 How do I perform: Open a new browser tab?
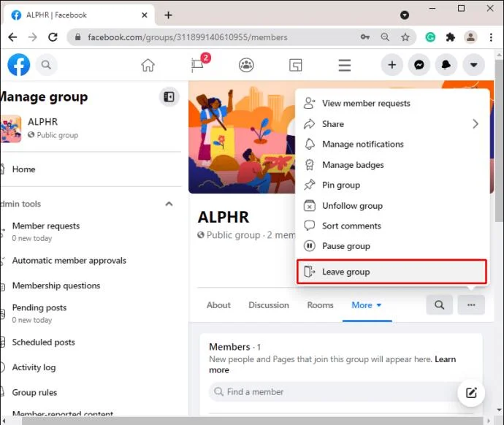(x=168, y=15)
